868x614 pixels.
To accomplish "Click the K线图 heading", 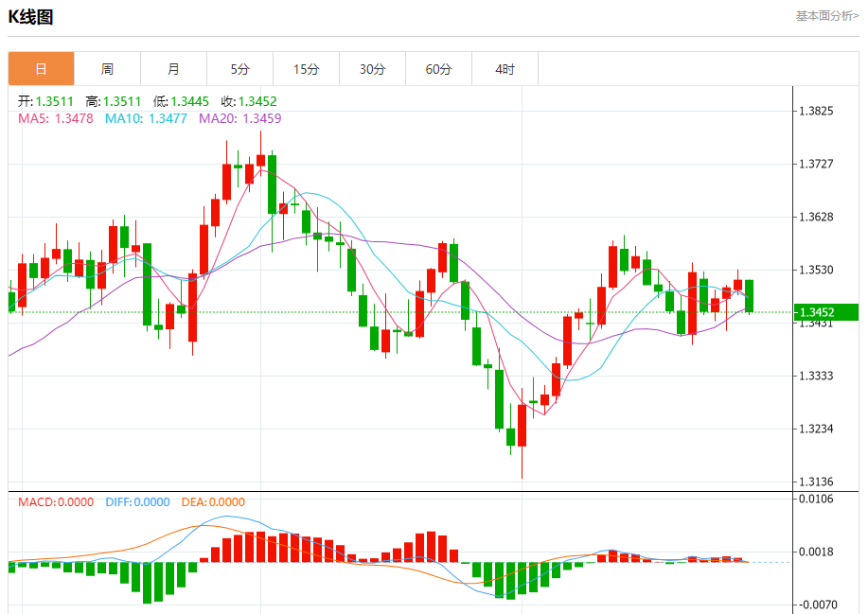I will coord(30,17).
